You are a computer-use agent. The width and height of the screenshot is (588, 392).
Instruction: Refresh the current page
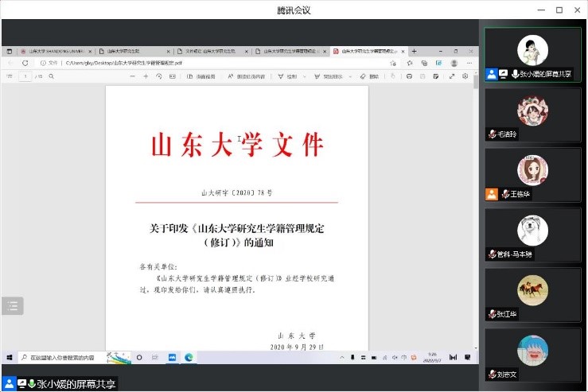[x=25, y=63]
